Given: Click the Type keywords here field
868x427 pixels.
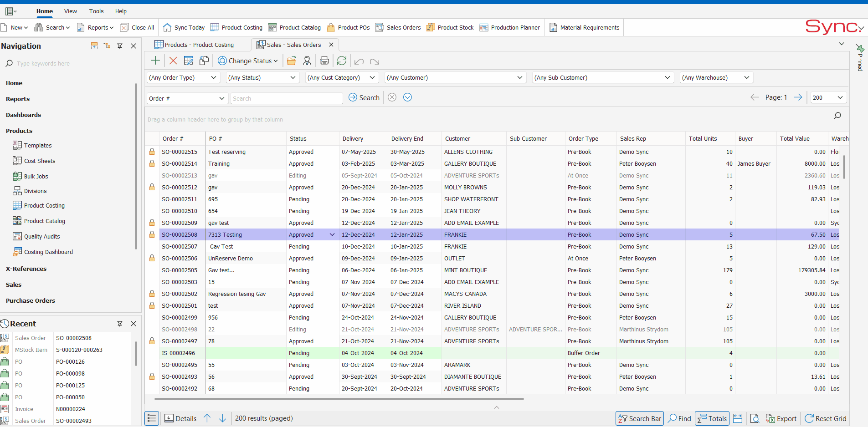Looking at the screenshot, I should [x=73, y=64].
